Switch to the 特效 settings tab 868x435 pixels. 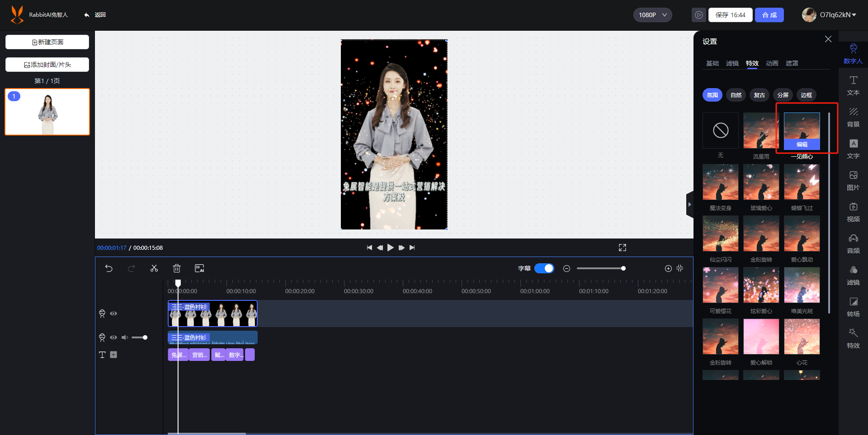pyautogui.click(x=752, y=63)
